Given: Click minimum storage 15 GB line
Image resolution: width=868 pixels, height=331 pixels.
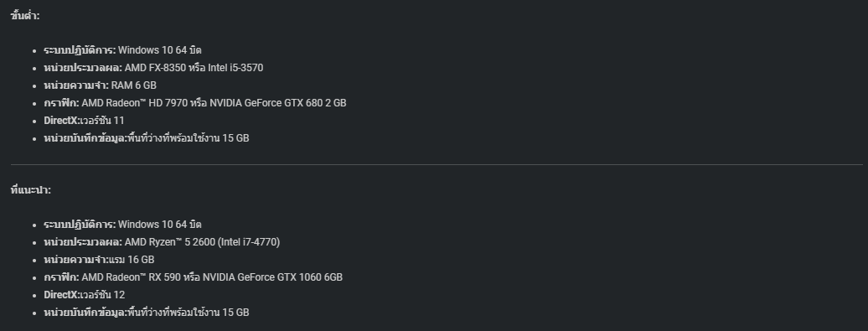Looking at the screenshot, I should (146, 138).
